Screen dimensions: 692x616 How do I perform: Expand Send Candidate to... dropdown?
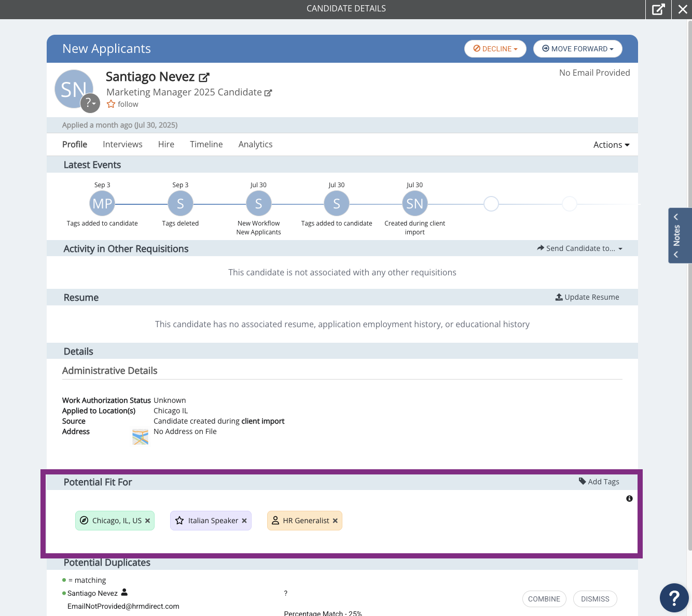coord(580,248)
